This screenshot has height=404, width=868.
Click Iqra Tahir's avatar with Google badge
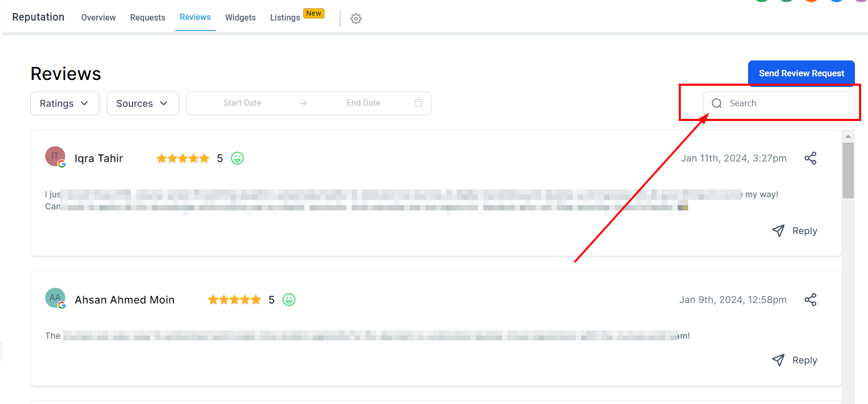(x=55, y=157)
